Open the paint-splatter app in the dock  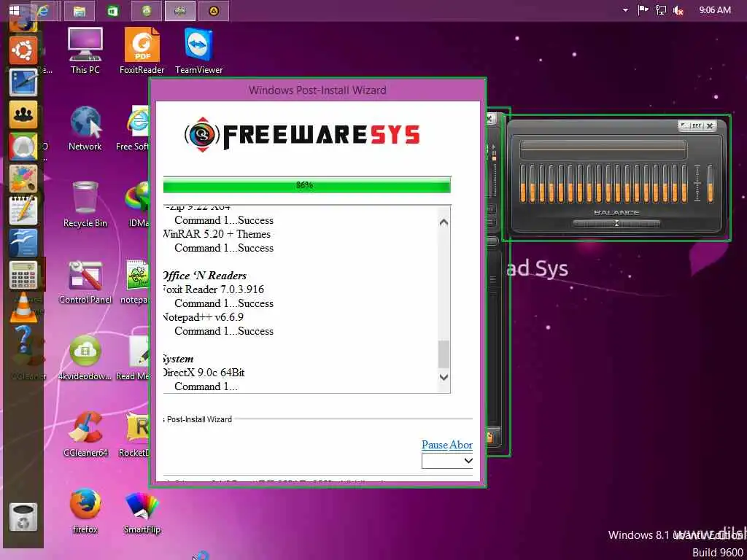point(23,179)
